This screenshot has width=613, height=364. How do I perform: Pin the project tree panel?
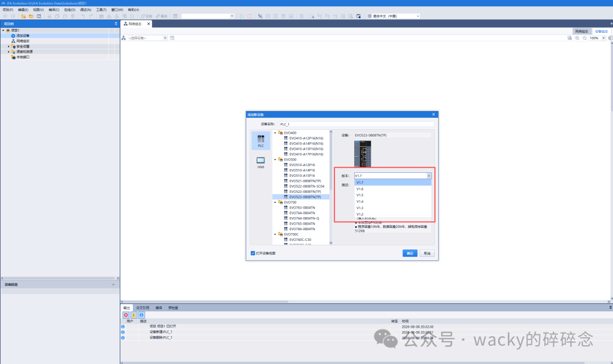tap(116, 24)
